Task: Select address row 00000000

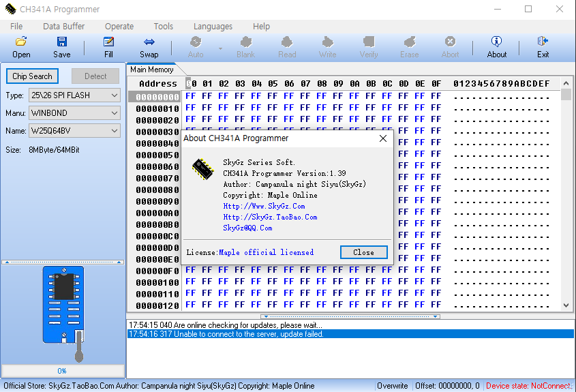Action: click(x=157, y=97)
